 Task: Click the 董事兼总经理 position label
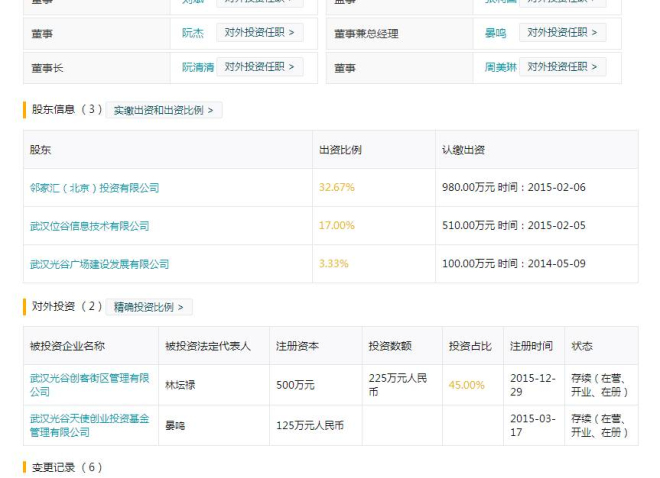point(366,34)
